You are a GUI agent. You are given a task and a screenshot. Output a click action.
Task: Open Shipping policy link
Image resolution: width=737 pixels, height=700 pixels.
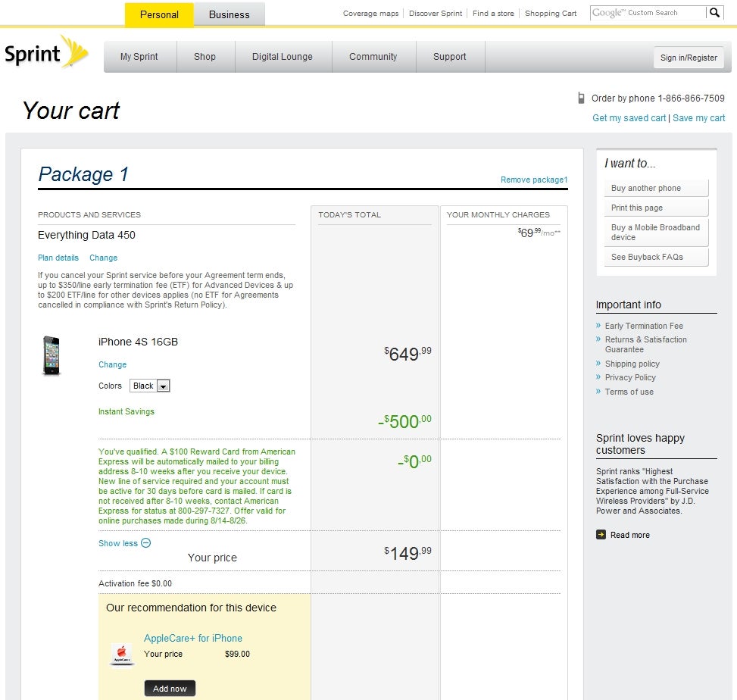point(632,364)
